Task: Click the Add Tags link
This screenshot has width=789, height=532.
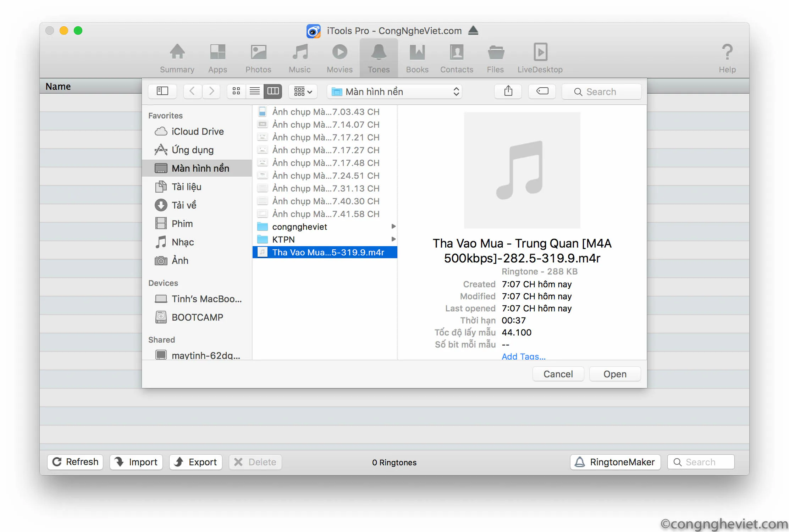Action: point(524,356)
